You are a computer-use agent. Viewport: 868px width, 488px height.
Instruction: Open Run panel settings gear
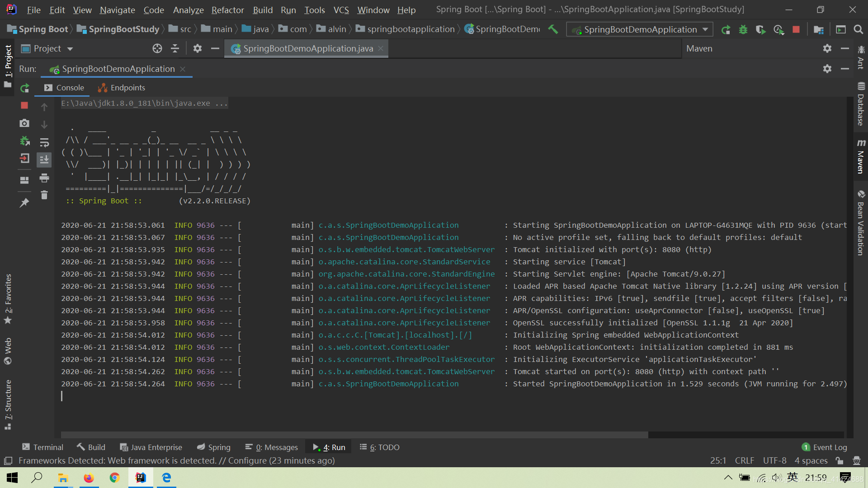pos(827,69)
